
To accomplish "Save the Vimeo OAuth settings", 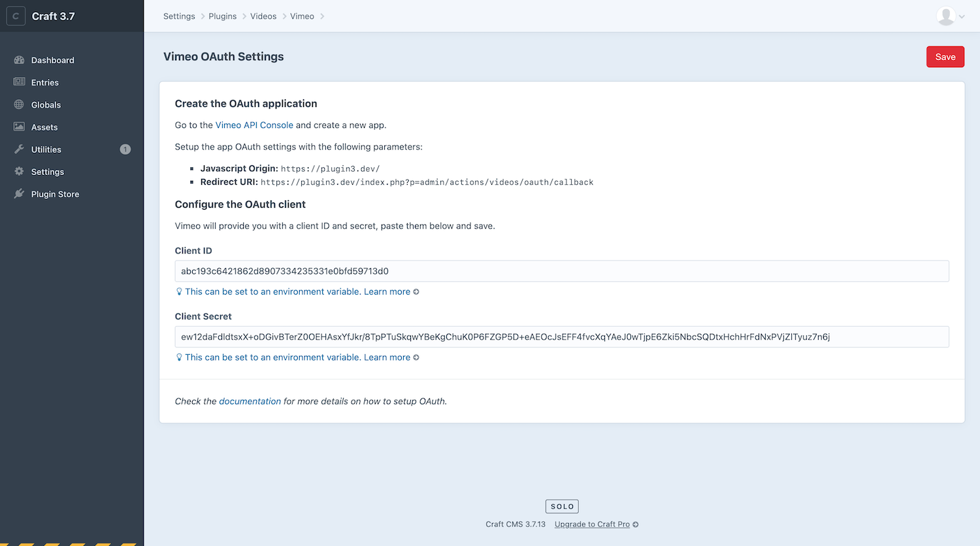I will pos(945,57).
